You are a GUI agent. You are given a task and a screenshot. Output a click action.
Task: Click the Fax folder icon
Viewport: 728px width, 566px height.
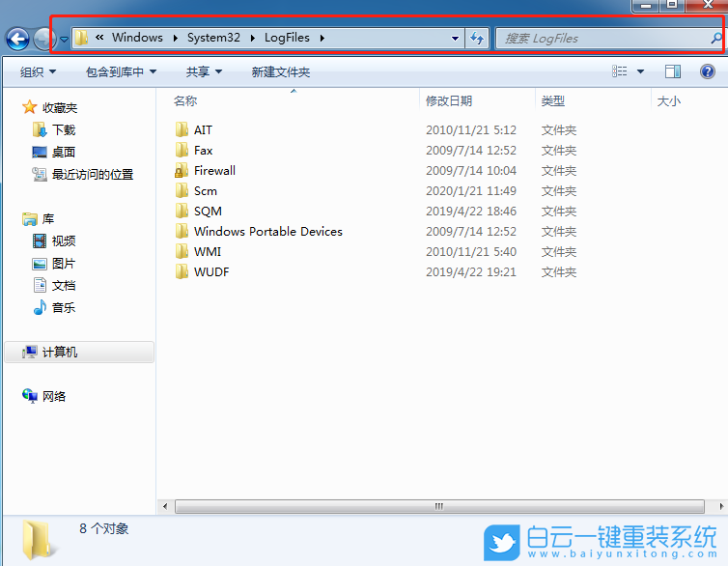(182, 150)
